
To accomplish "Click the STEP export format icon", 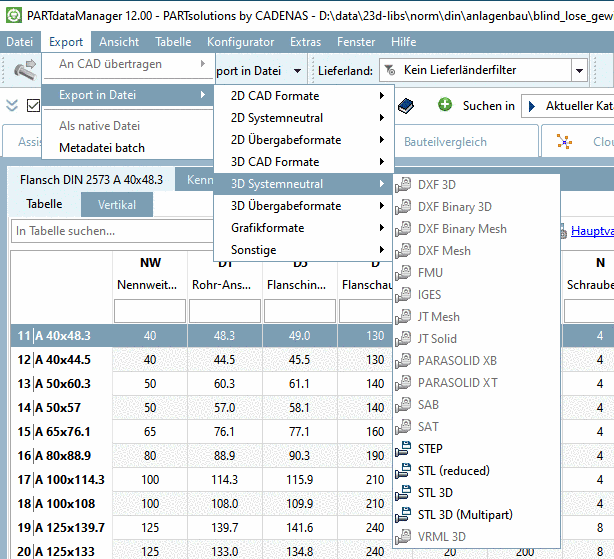I will [x=404, y=449].
